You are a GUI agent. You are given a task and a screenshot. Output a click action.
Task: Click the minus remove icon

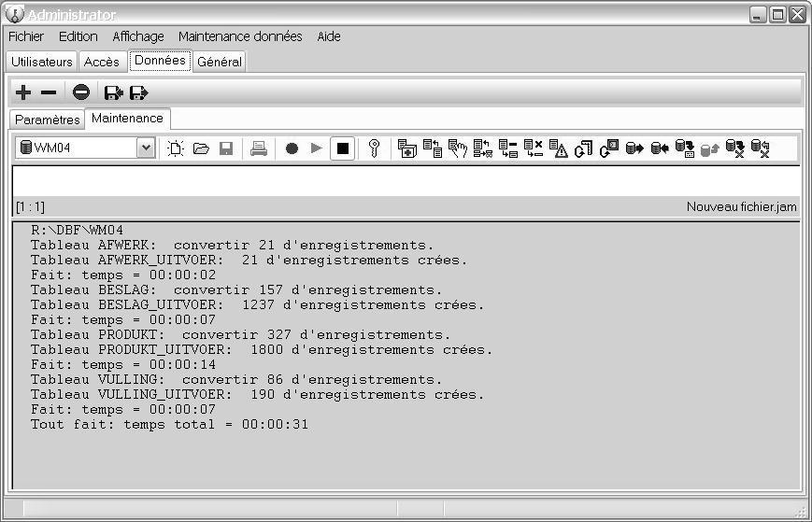tap(49, 92)
